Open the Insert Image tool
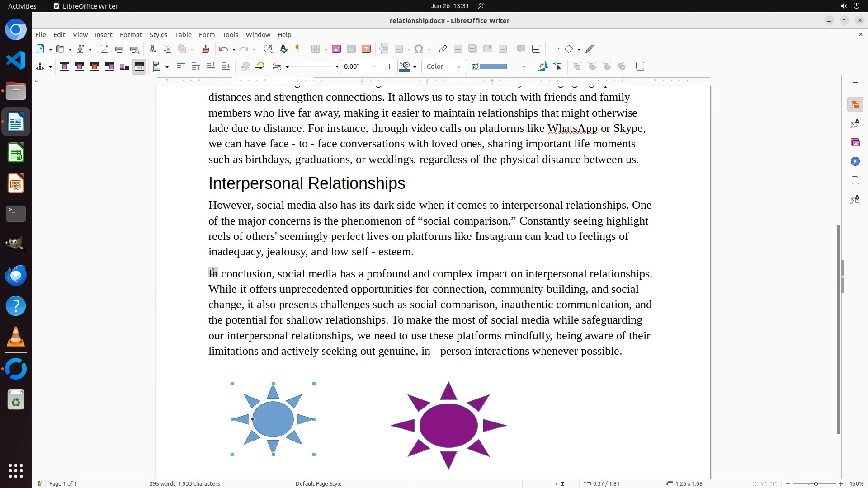The image size is (868, 488). [336, 49]
